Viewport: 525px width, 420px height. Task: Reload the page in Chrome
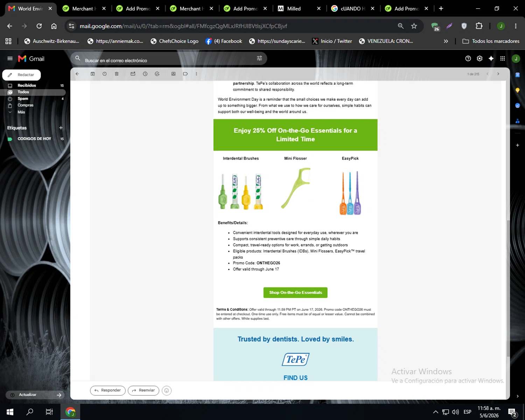click(39, 26)
